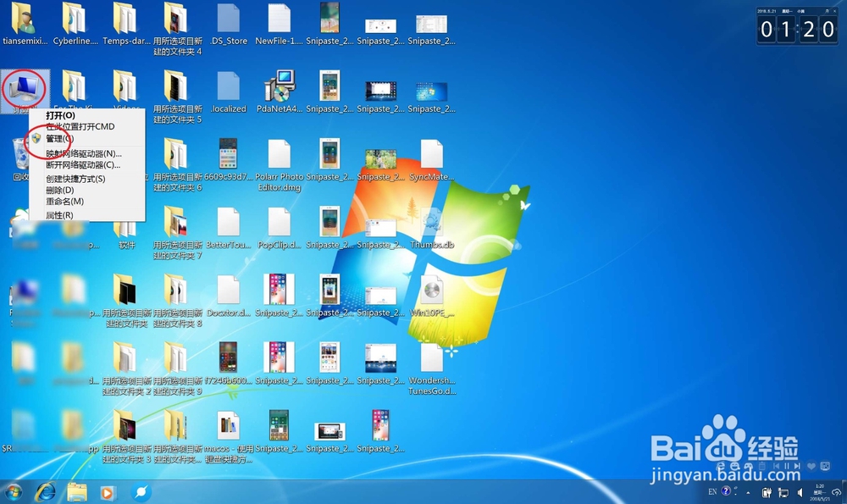Image resolution: width=847 pixels, height=504 pixels.
Task: Open the network tray icon
Action: point(783,492)
